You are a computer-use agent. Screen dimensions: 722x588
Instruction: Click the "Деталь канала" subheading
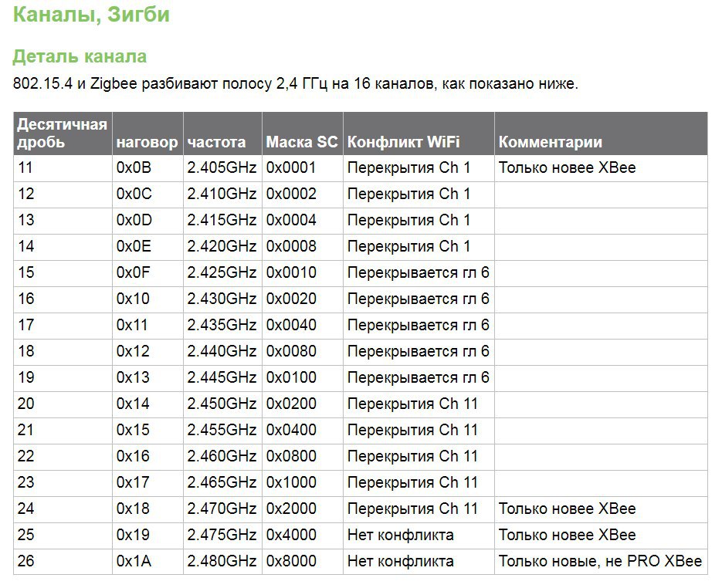tap(80, 56)
